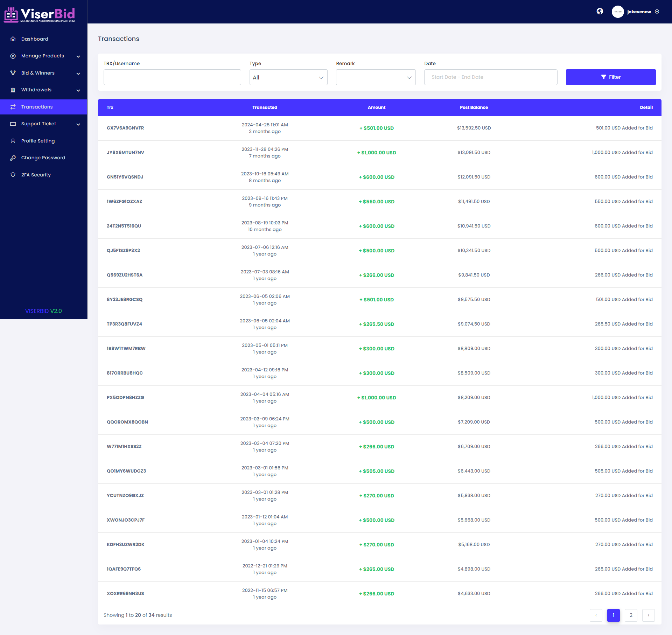Go to pagination page 2

[631, 615]
